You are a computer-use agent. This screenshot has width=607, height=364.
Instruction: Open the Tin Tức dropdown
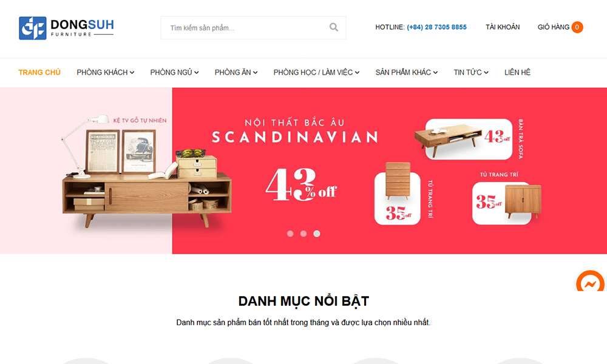coord(471,72)
